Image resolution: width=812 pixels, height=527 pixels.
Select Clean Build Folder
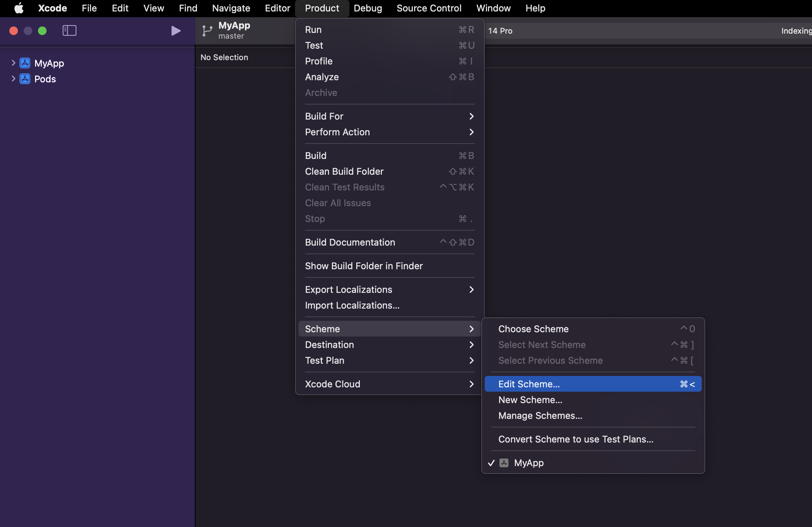[390, 171]
